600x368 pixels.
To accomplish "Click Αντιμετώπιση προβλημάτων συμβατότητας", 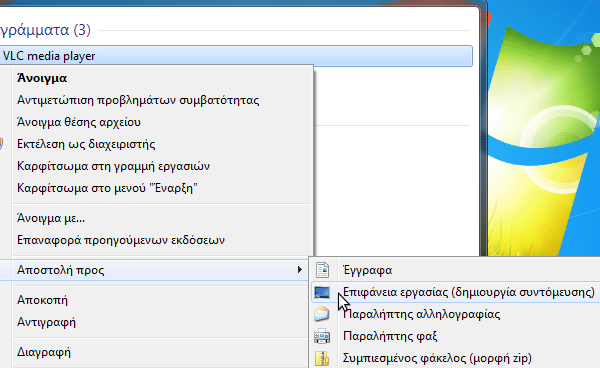I will [x=138, y=100].
